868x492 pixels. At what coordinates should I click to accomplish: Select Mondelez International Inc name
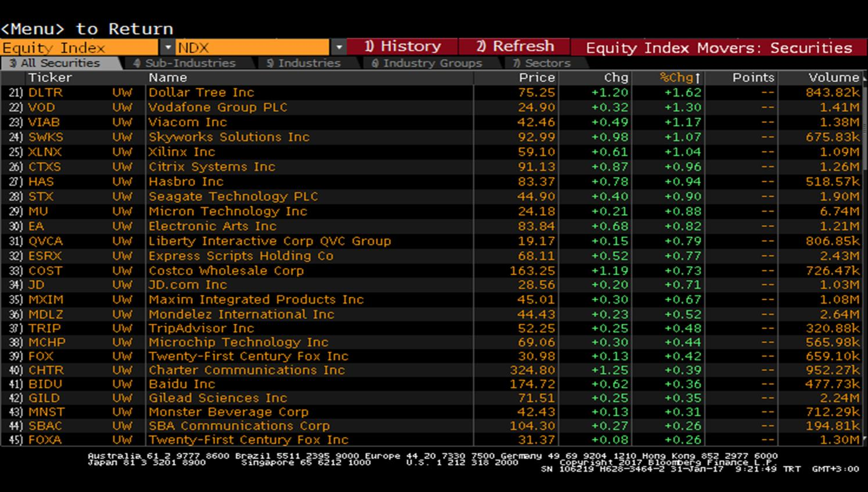point(242,314)
